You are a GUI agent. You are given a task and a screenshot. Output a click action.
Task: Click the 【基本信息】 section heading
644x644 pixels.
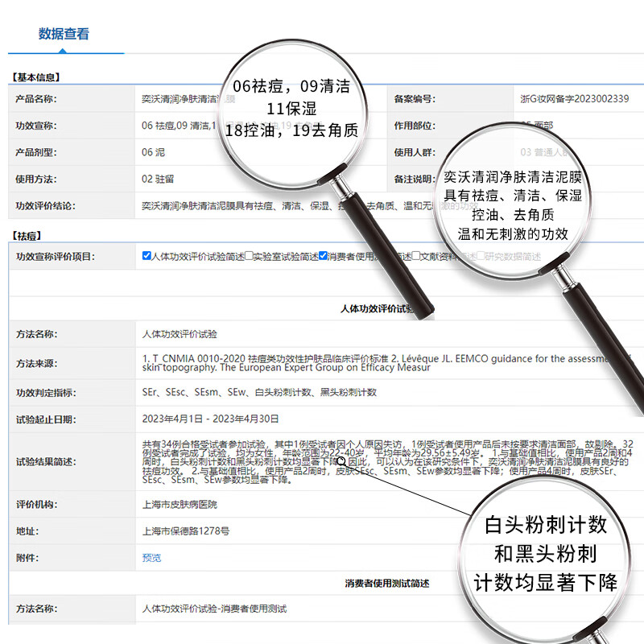(35, 77)
